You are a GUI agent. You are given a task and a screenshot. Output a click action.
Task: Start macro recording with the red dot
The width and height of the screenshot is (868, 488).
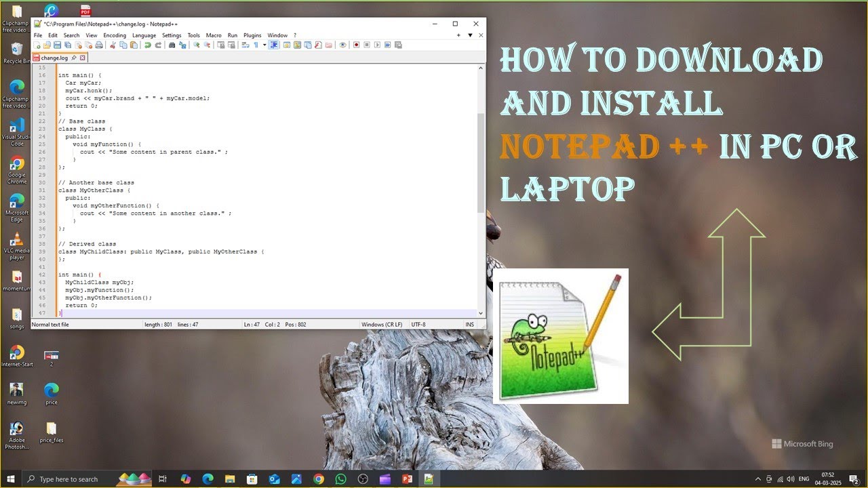click(356, 45)
